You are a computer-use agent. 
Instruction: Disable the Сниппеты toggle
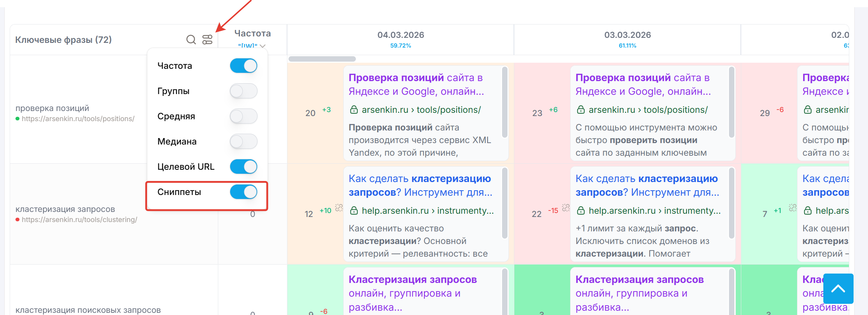tap(243, 192)
